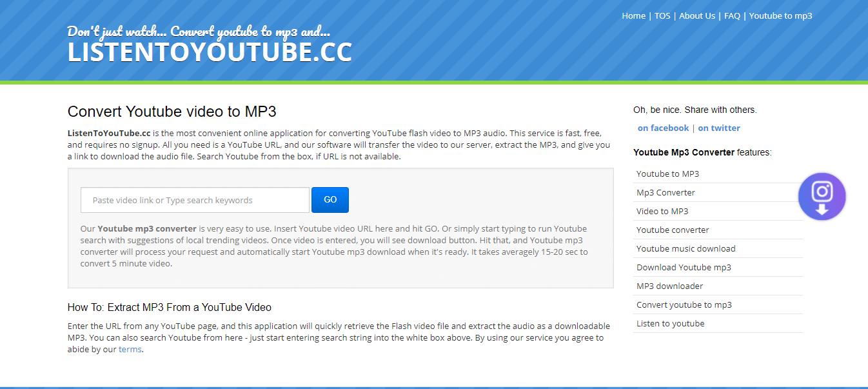Screen dimensions: 868x389
Task: Select Youtube to MP3 in features list
Action: [667, 174]
